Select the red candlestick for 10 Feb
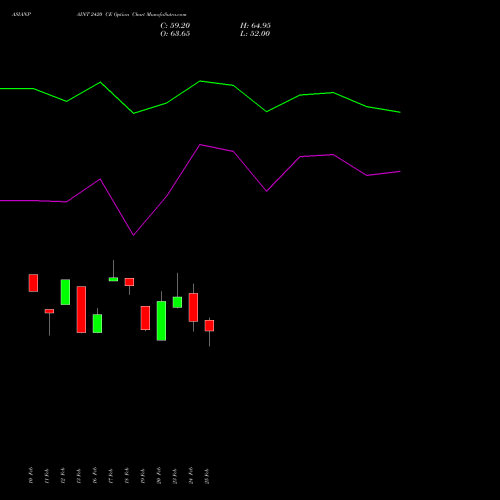The width and height of the screenshot is (500, 500). click(33, 283)
